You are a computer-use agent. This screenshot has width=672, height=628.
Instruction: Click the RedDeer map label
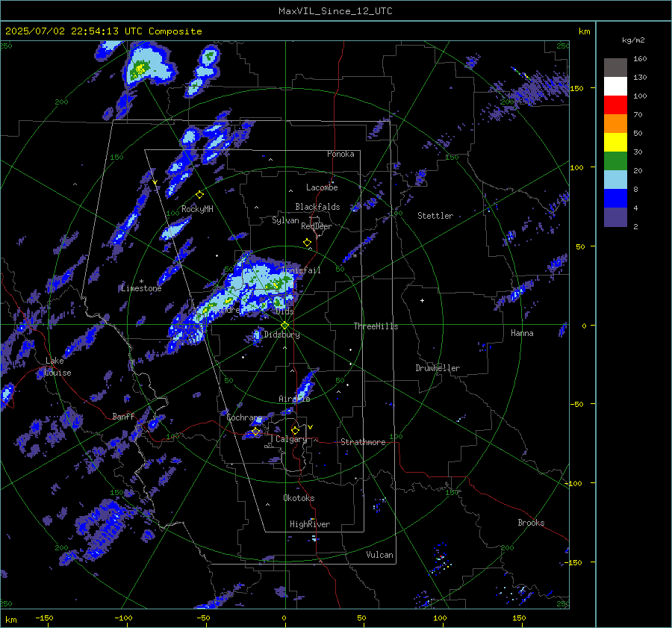(317, 226)
